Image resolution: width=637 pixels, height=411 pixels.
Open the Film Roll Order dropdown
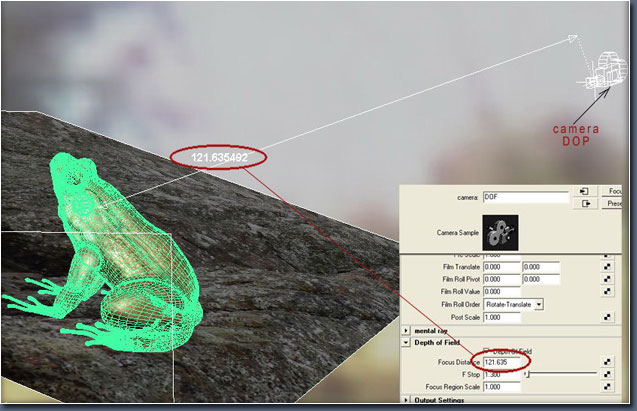click(538, 304)
